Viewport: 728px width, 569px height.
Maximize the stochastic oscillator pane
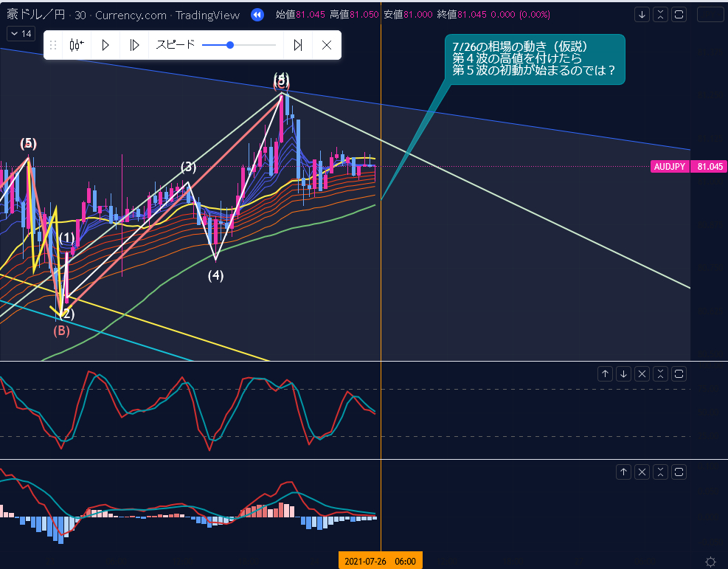pos(679,373)
